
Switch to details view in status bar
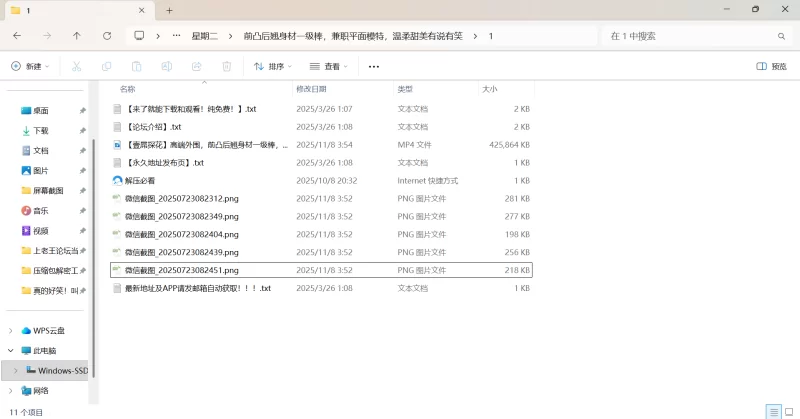click(x=773, y=412)
